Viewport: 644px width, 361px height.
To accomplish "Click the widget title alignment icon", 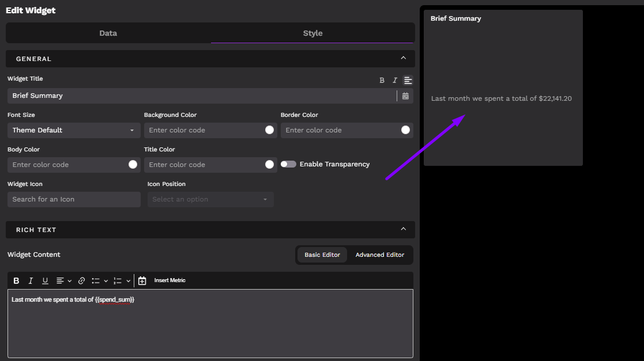I will coord(408,81).
